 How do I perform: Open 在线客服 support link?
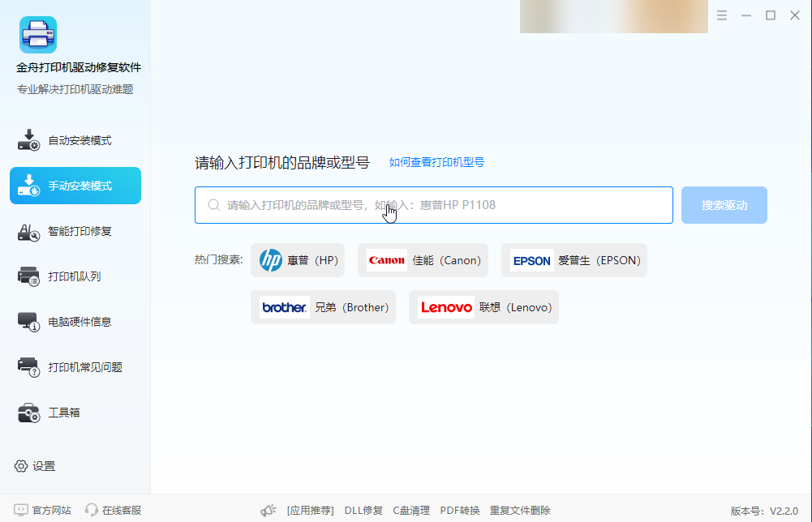pyautogui.click(x=122, y=510)
